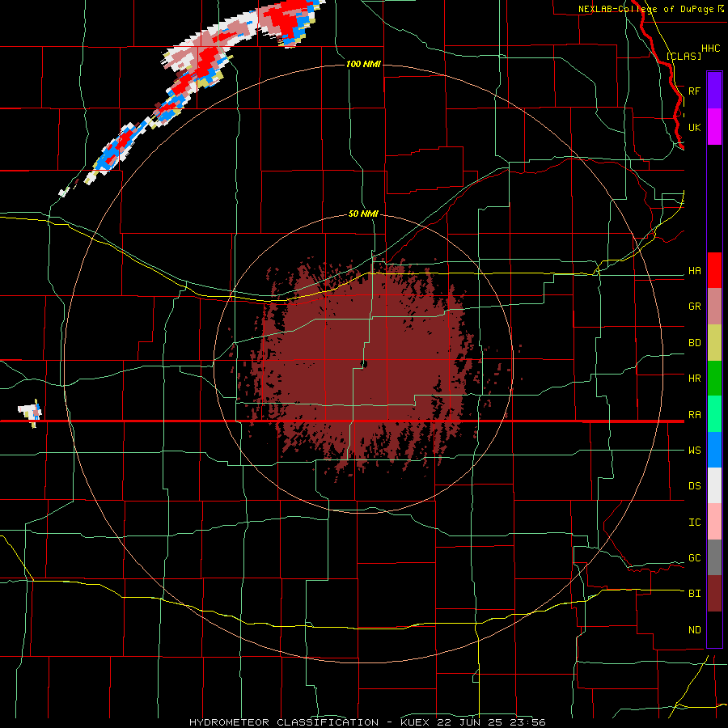Click the gray GC legend swatch

(714, 557)
